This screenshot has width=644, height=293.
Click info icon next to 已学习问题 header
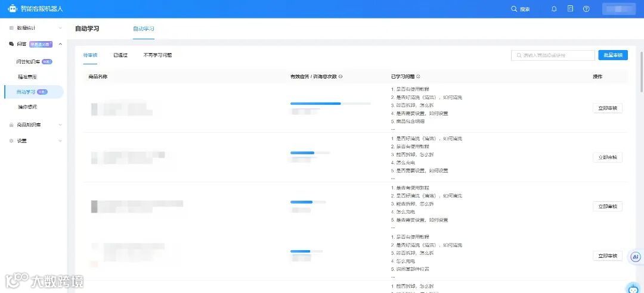point(418,77)
